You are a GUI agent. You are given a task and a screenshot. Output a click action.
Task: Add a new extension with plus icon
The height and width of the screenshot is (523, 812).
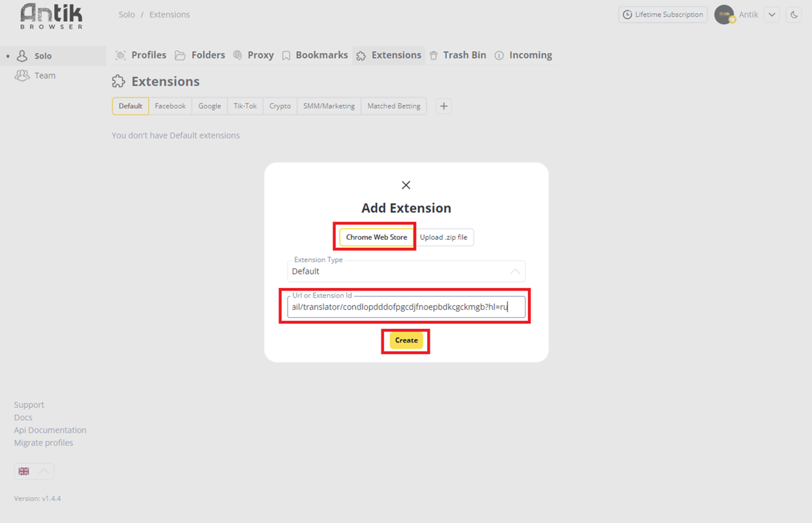[x=443, y=106]
